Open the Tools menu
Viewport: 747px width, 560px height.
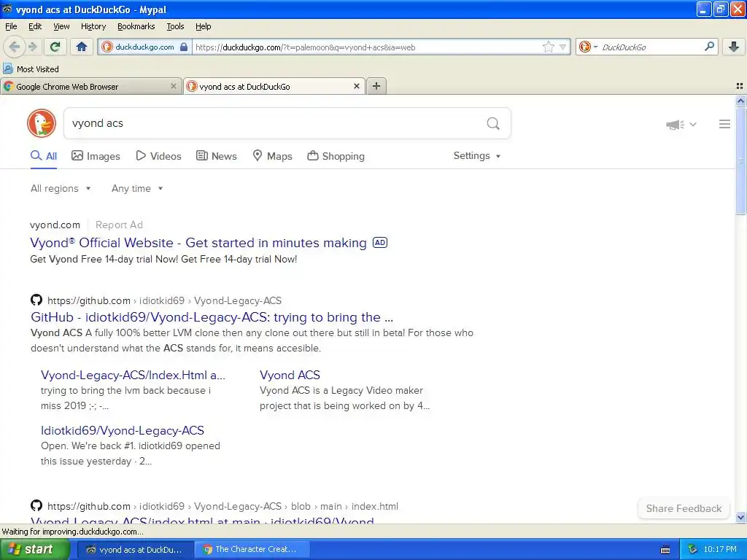pos(175,26)
